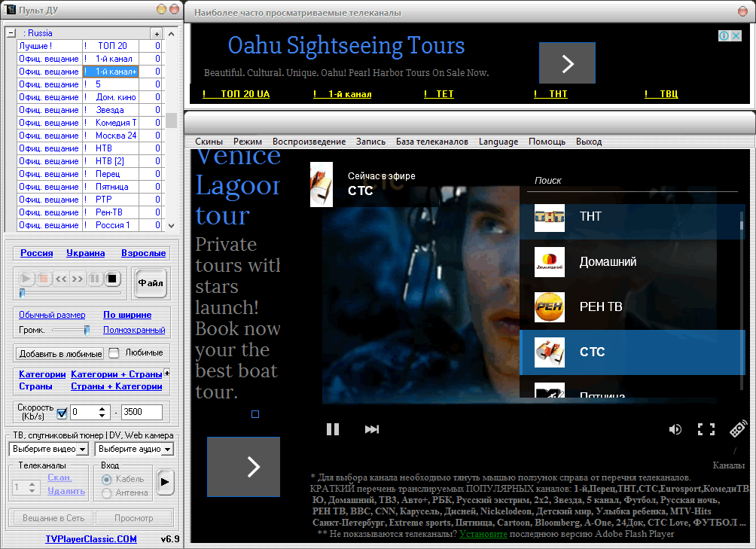756x549 pixels.
Task: Click the Поиск search field
Action: (x=632, y=181)
